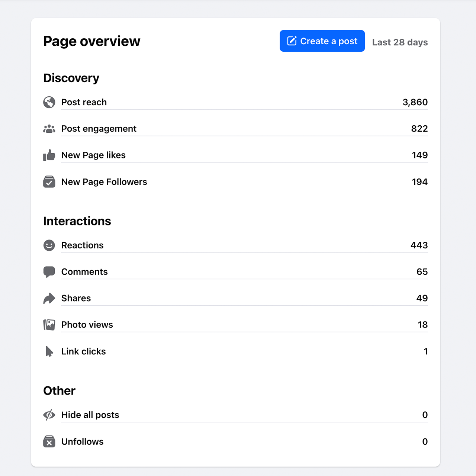Click the thumbs-up icon for New Page likes

(49, 155)
